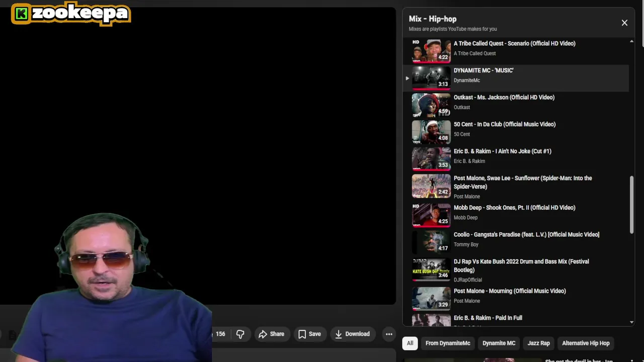Click channel name 'Tommy Boy'
The width and height of the screenshot is (644, 362).
tap(466, 244)
